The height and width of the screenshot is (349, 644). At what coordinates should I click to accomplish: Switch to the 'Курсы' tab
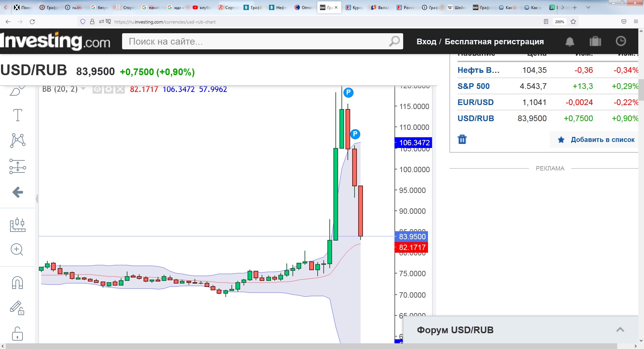[355, 7]
